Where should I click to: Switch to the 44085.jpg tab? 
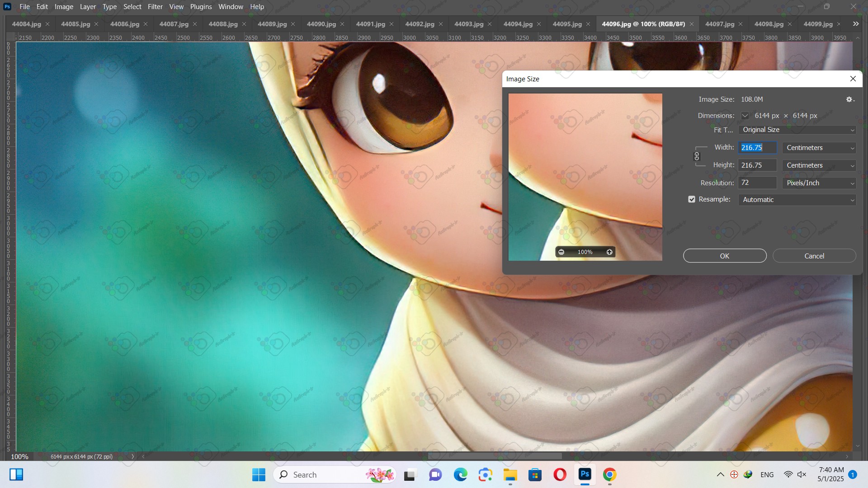click(x=75, y=24)
